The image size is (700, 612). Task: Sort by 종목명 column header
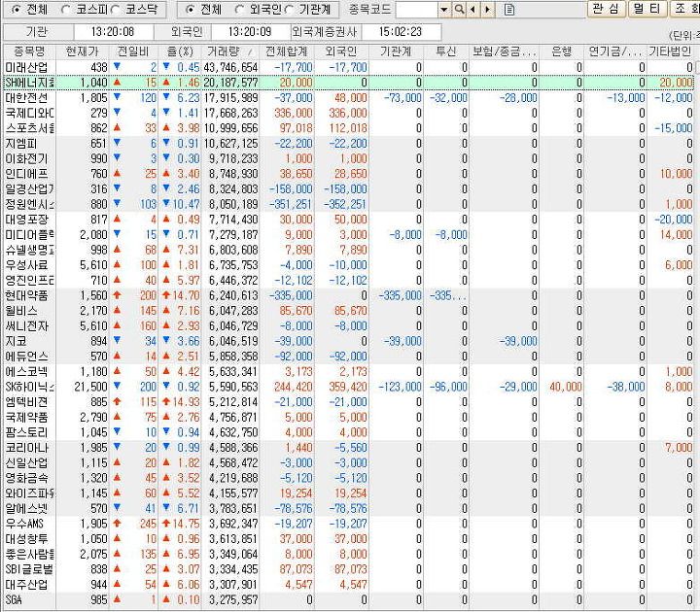click(29, 51)
